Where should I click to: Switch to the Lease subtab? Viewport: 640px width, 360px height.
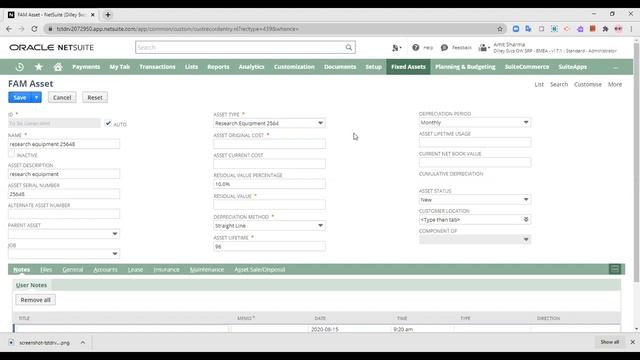pos(135,269)
